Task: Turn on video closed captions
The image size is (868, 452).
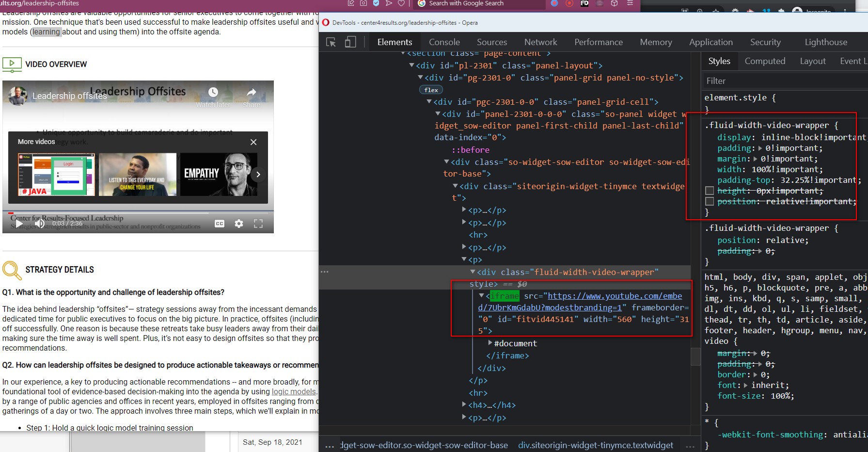Action: point(220,224)
